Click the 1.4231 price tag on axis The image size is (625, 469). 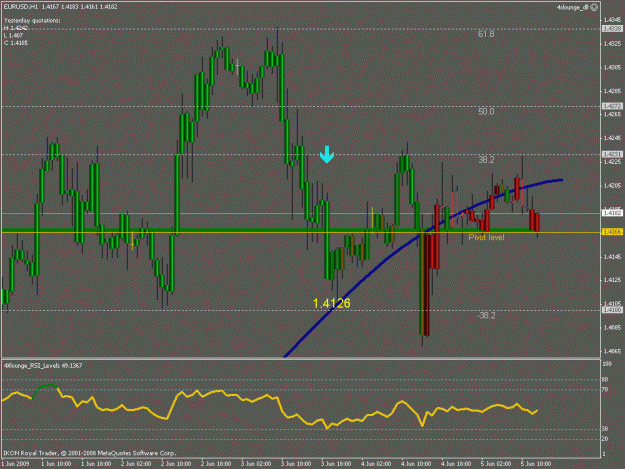tap(612, 154)
